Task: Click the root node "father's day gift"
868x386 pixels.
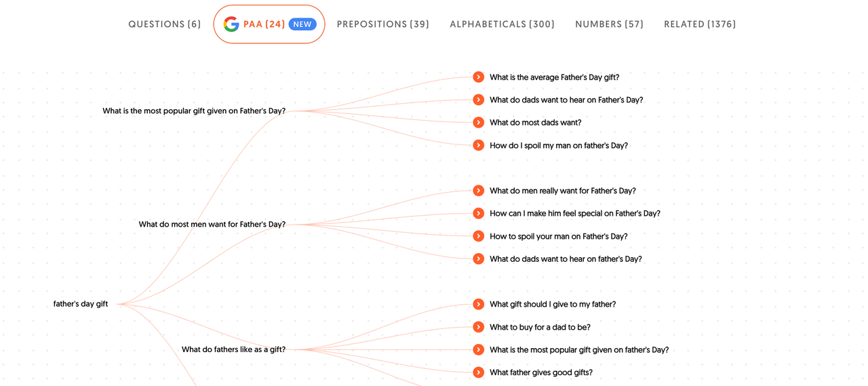Action: [81, 304]
